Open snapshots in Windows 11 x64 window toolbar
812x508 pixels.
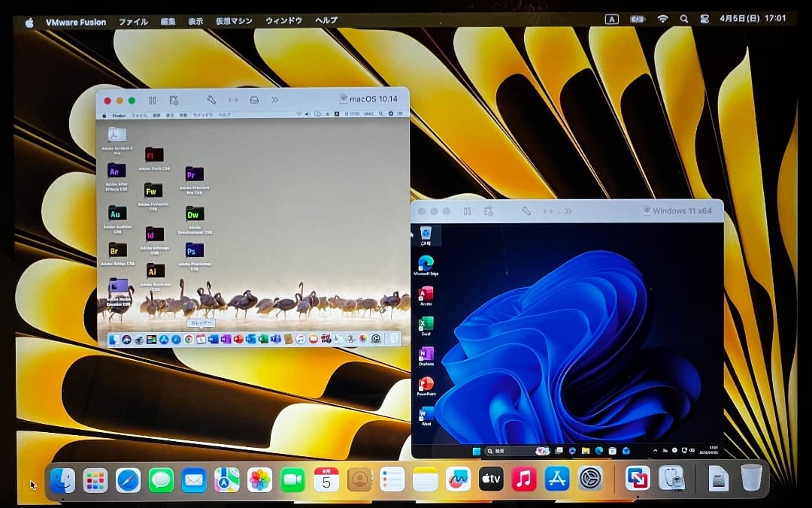[489, 211]
